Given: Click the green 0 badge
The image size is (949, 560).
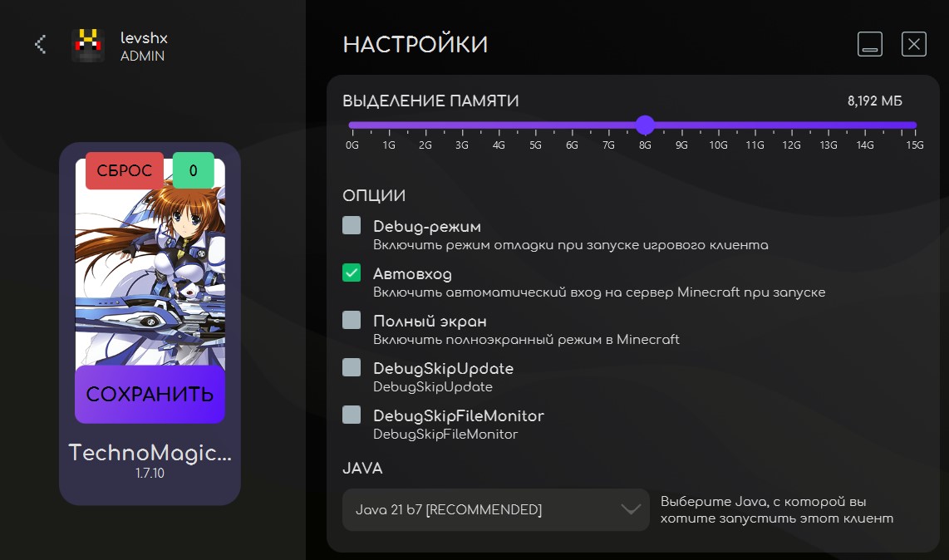Looking at the screenshot, I should pyautogui.click(x=193, y=170).
